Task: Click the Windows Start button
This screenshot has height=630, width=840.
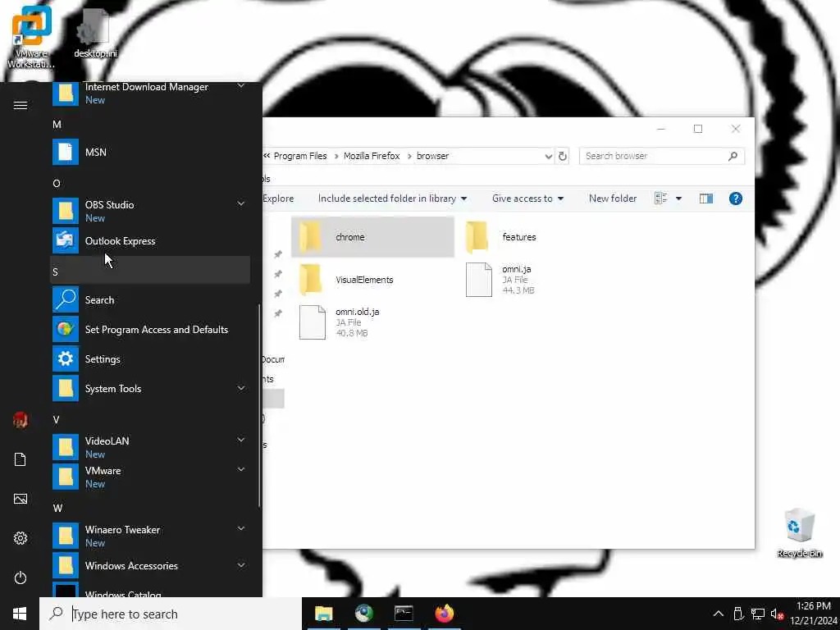Action: (x=20, y=614)
